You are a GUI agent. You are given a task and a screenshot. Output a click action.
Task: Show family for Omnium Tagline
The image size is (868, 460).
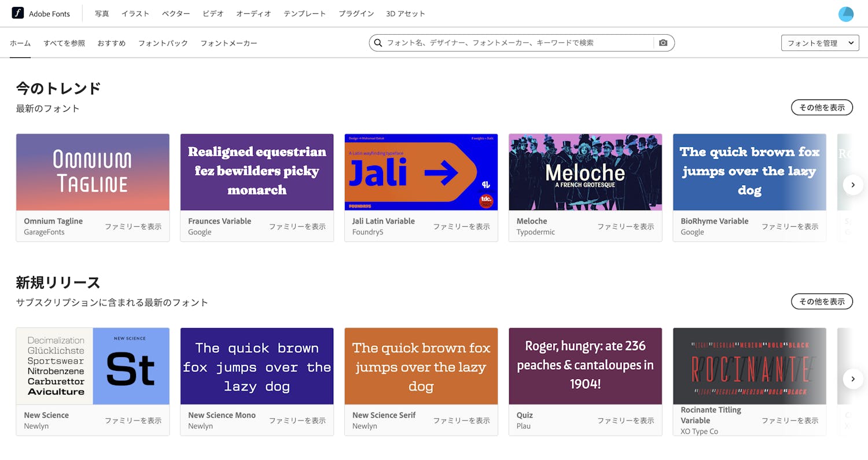pyautogui.click(x=133, y=227)
